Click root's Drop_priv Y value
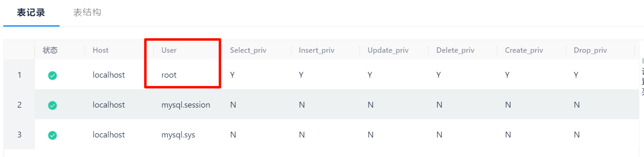Image resolution: width=644 pixels, height=157 pixels. click(577, 75)
